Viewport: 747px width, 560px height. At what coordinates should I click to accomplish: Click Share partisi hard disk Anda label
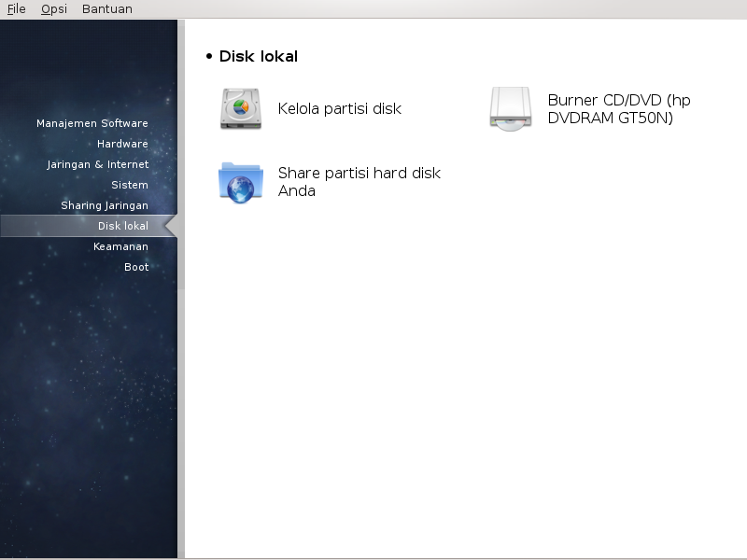pyautogui.click(x=359, y=182)
